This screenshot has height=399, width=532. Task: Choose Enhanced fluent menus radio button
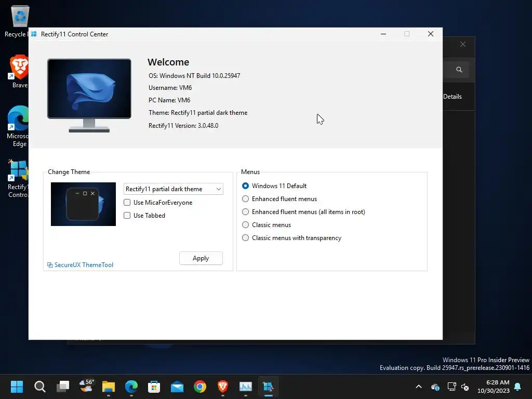[245, 199]
